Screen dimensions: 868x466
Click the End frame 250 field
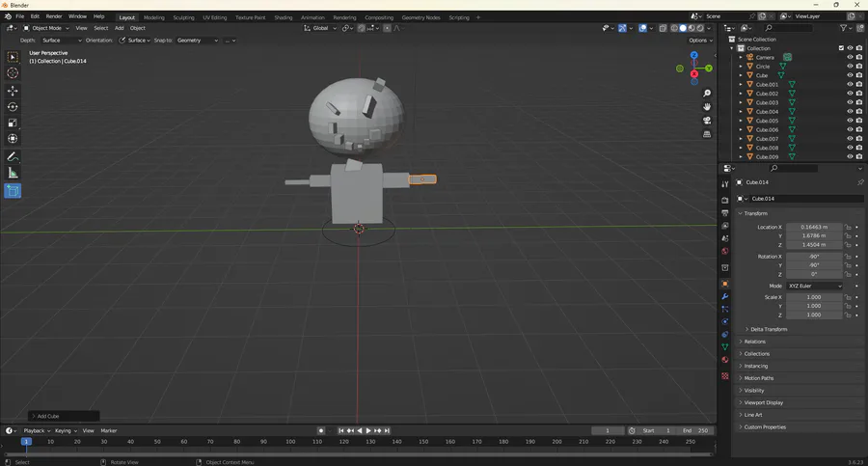click(x=695, y=430)
